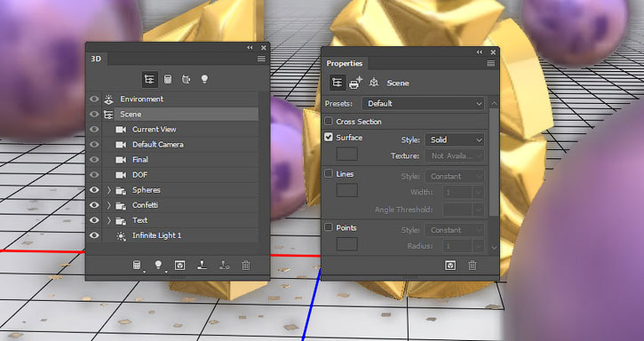Enable the Points checkbox
Image resolution: width=644 pixels, height=341 pixels.
(329, 226)
